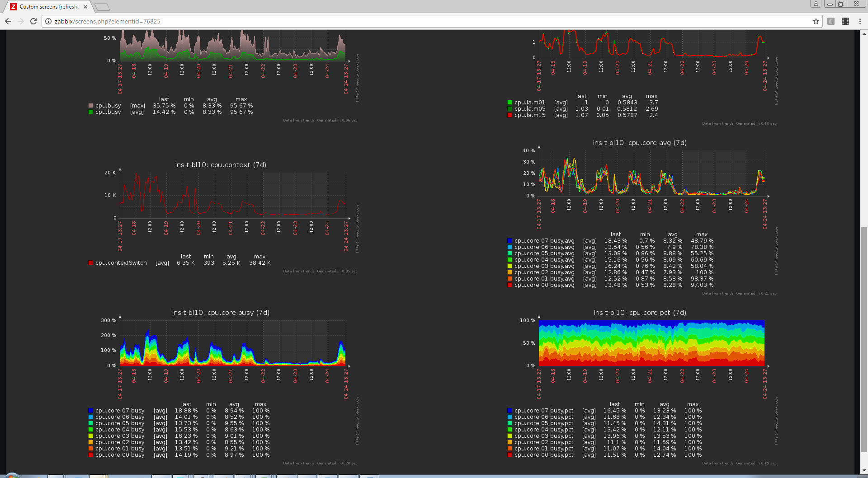This screenshot has height=478, width=868.
Task: Click the 95.67 % max value of cpu.busy [max]
Action: pos(241,106)
